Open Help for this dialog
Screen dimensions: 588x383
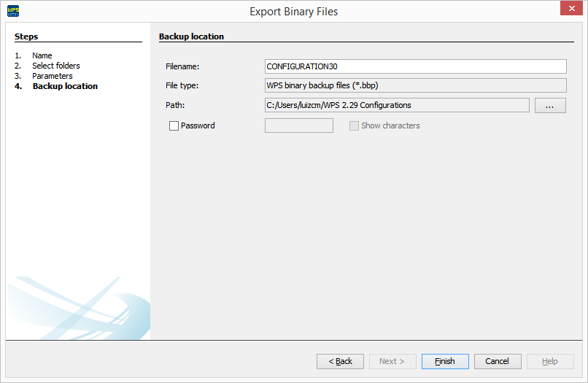pyautogui.click(x=550, y=361)
